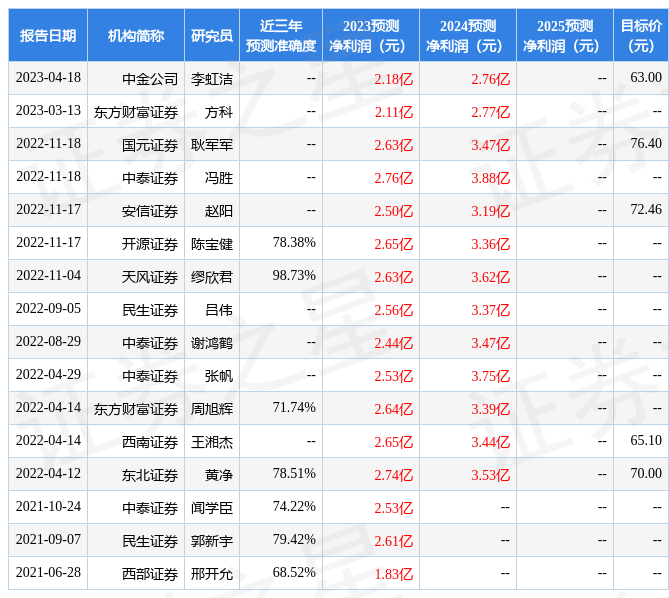Click researcher name 冯胜
Viewport: 669px width, 598px height.
pos(219,178)
